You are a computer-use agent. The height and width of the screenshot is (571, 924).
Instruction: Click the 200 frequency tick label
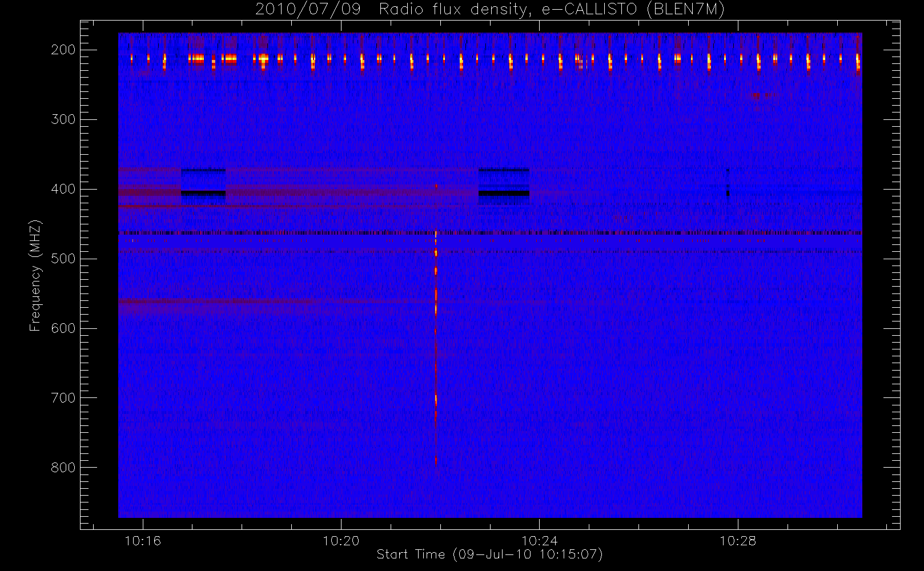63,50
